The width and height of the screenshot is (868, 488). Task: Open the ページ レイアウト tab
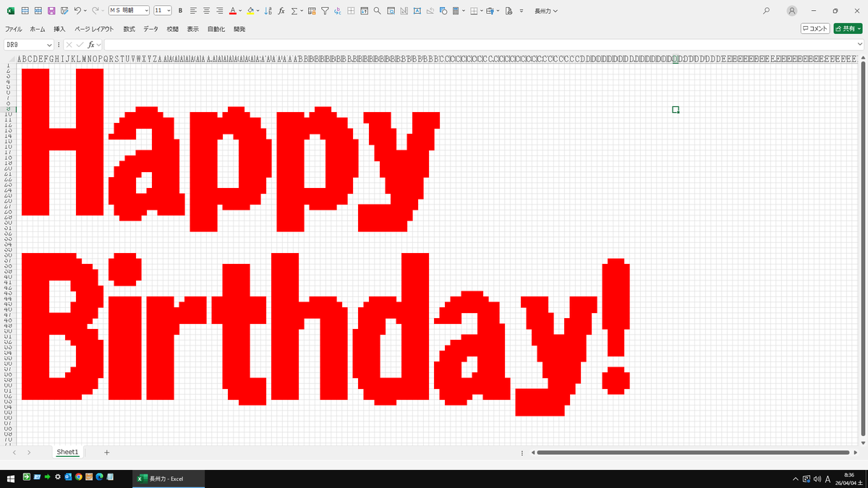coord(94,29)
